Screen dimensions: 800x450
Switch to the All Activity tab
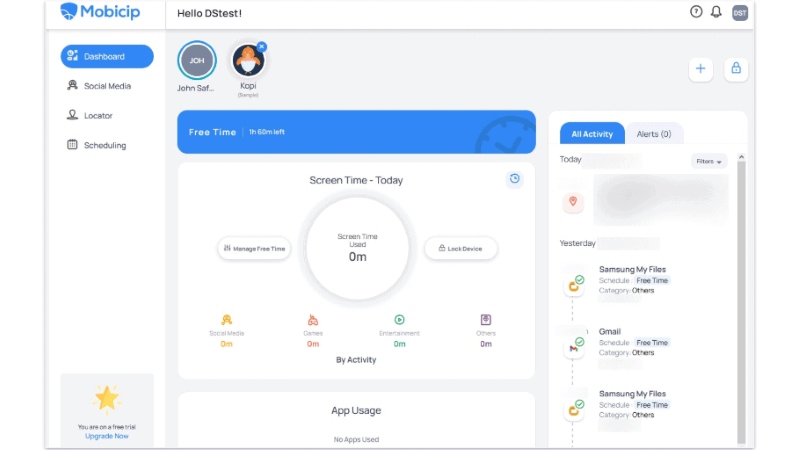tap(592, 134)
